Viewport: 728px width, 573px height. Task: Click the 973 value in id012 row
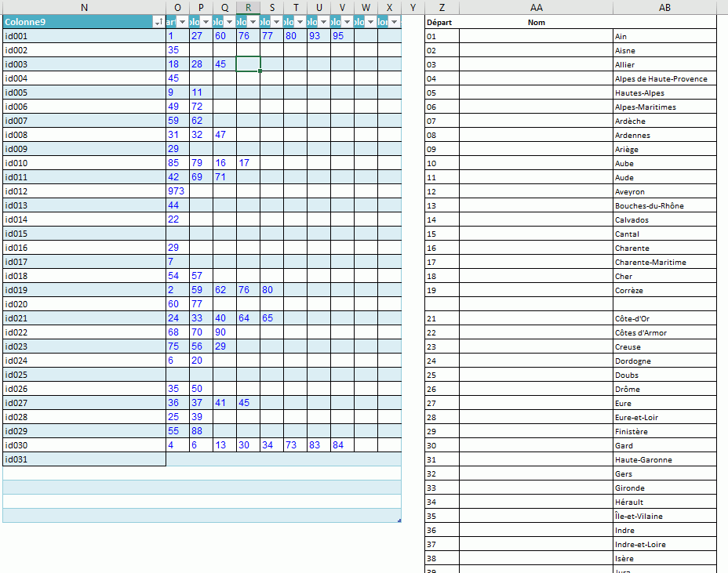(177, 191)
